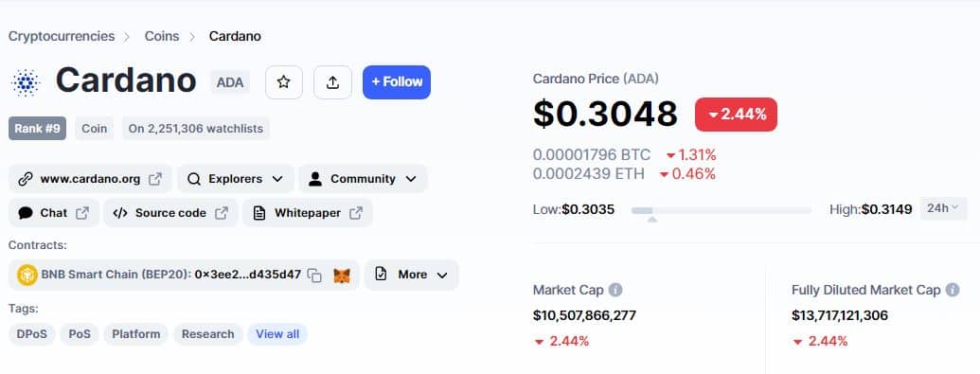Click the Cardano logo icon
The width and height of the screenshot is (980, 374).
pos(26,82)
